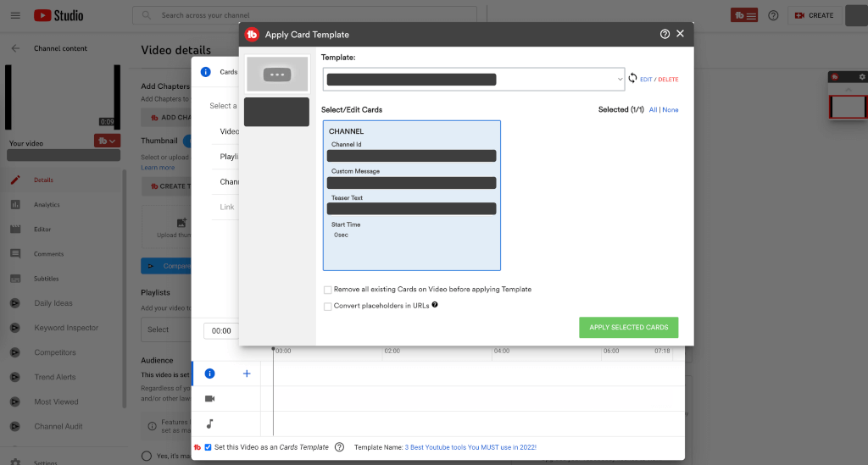Click the help icon next to Cards Template
Image resolution: width=868 pixels, height=465 pixels.
tap(339, 447)
